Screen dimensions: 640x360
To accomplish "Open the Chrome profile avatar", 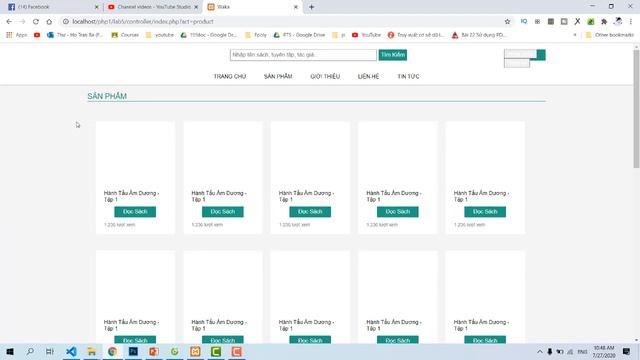I will pyautogui.click(x=618, y=22).
